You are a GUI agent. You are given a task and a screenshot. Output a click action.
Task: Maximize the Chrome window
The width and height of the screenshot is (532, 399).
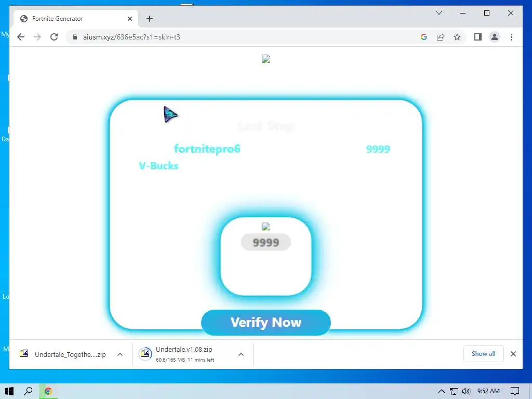(486, 13)
